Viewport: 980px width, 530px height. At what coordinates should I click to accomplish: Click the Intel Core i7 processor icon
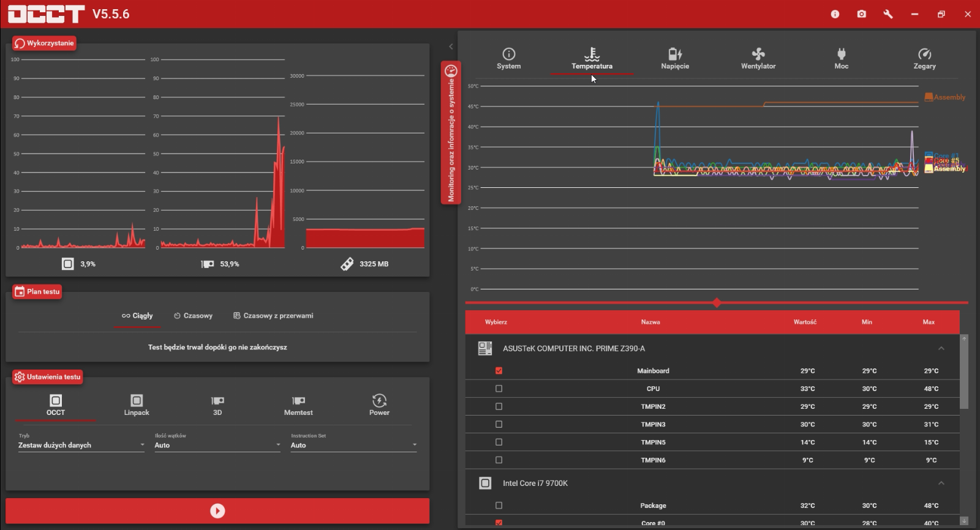(x=485, y=483)
